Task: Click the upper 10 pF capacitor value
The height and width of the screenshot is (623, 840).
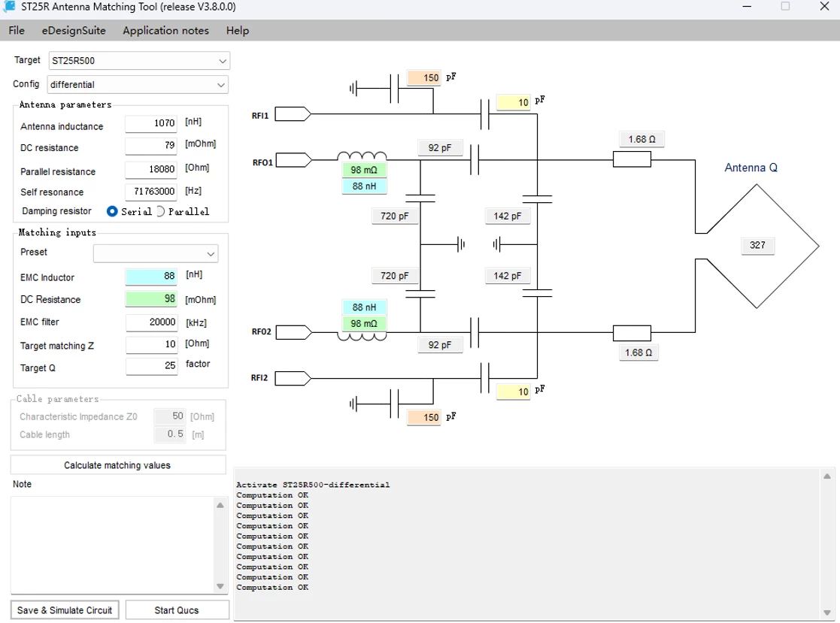Action: tap(513, 102)
